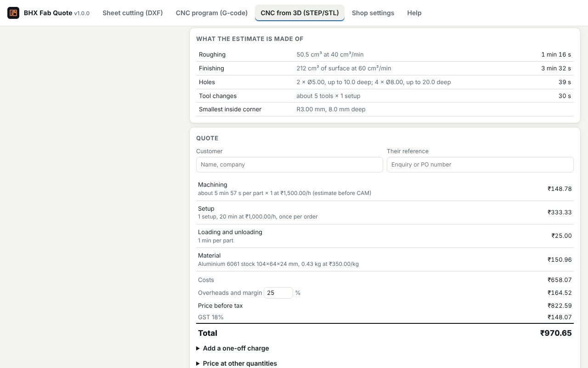Select the Machining cost row
The height and width of the screenshot is (368, 588).
click(385, 189)
